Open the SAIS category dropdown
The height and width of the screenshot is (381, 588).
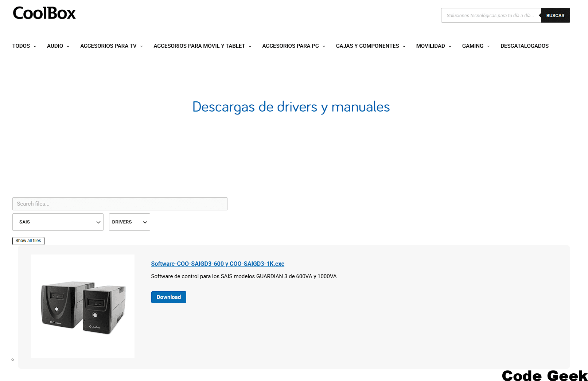point(58,222)
